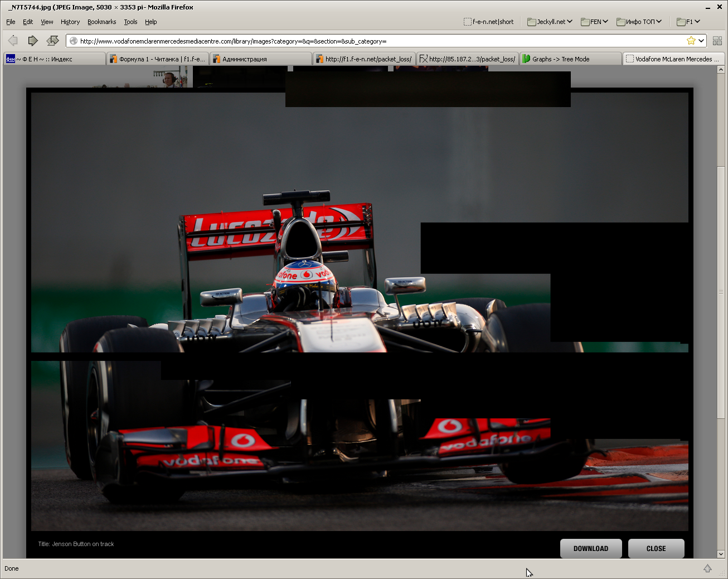Viewport: 728px width, 579px height.
Task: Open the Инфо ТОП bookmark folder
Action: [x=639, y=22]
